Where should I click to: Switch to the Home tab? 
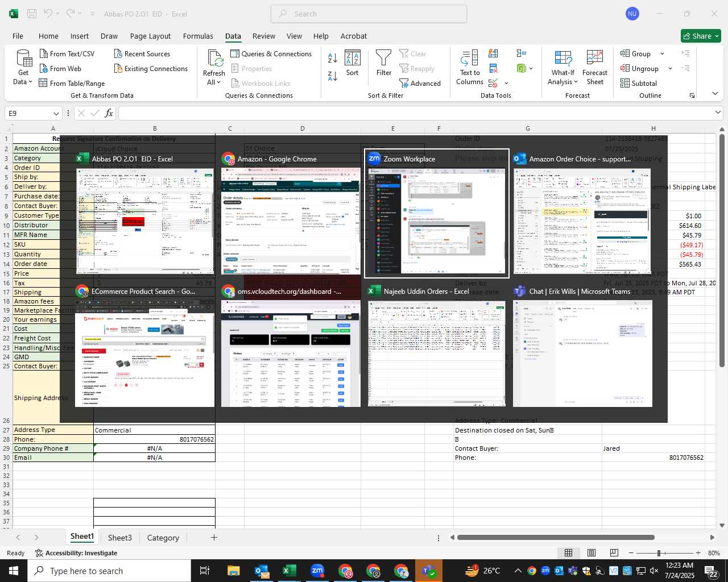(x=48, y=36)
